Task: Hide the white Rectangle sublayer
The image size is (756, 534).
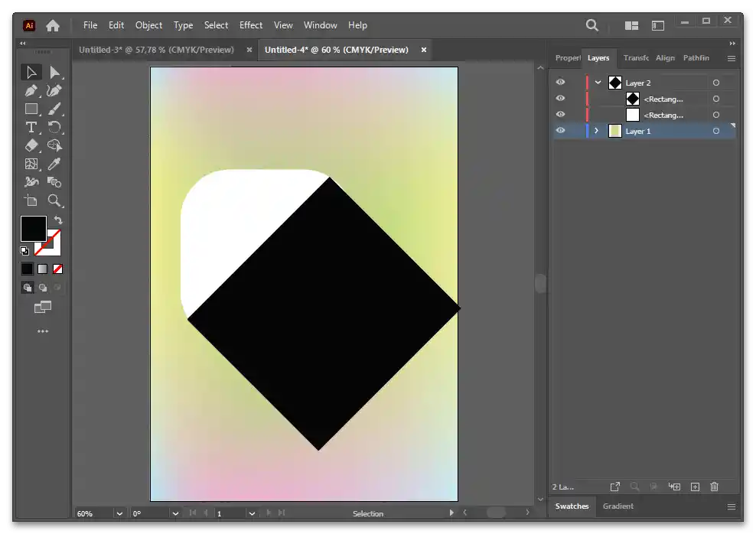Action: point(560,115)
